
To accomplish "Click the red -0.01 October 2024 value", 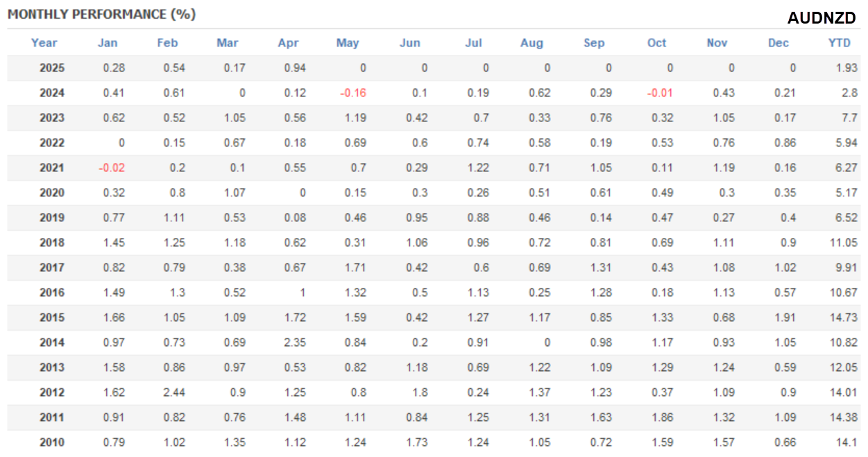I will (x=659, y=93).
